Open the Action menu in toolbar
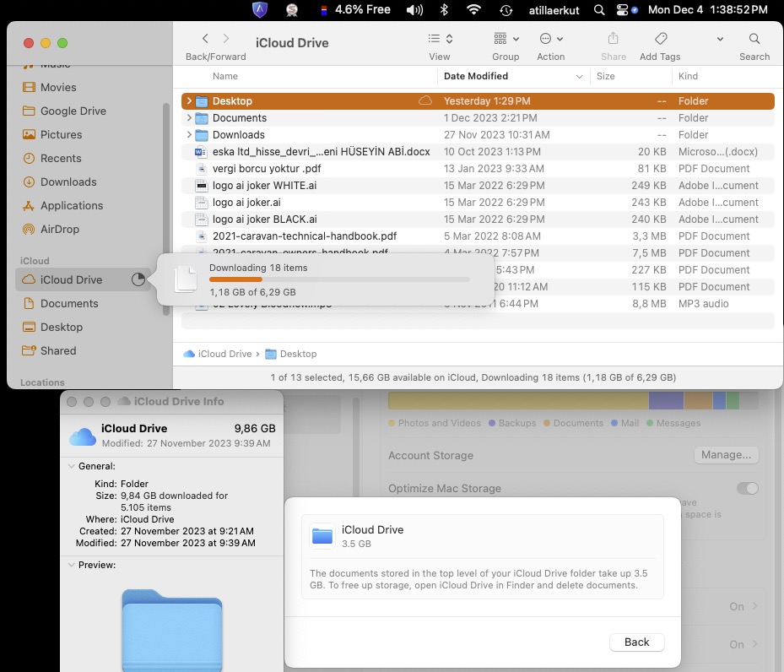The height and width of the screenshot is (672, 784). point(551,39)
